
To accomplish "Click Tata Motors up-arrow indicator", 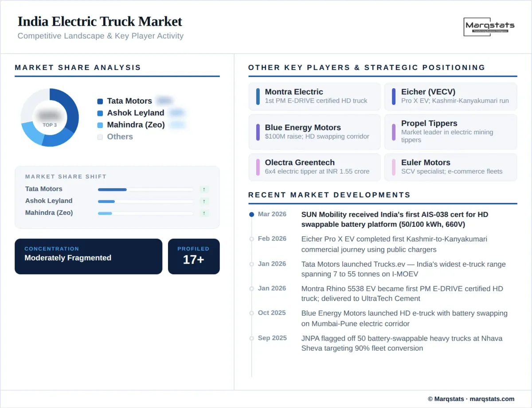I will click(x=204, y=190).
